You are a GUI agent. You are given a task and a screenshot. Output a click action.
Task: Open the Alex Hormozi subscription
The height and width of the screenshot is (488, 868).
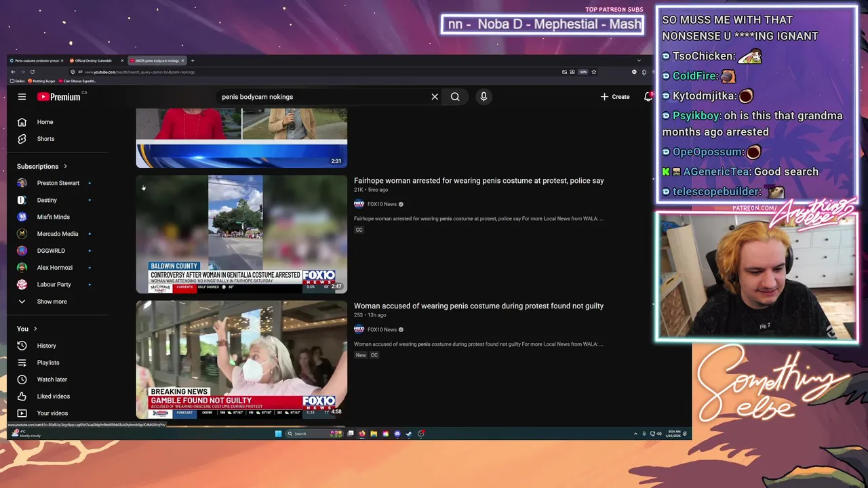(54, 268)
